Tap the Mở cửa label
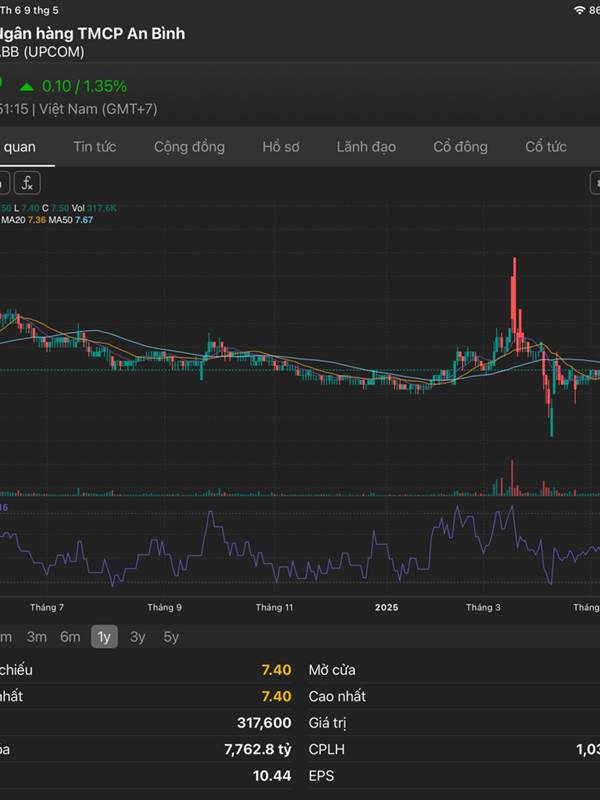This screenshot has width=600, height=800. (x=332, y=670)
